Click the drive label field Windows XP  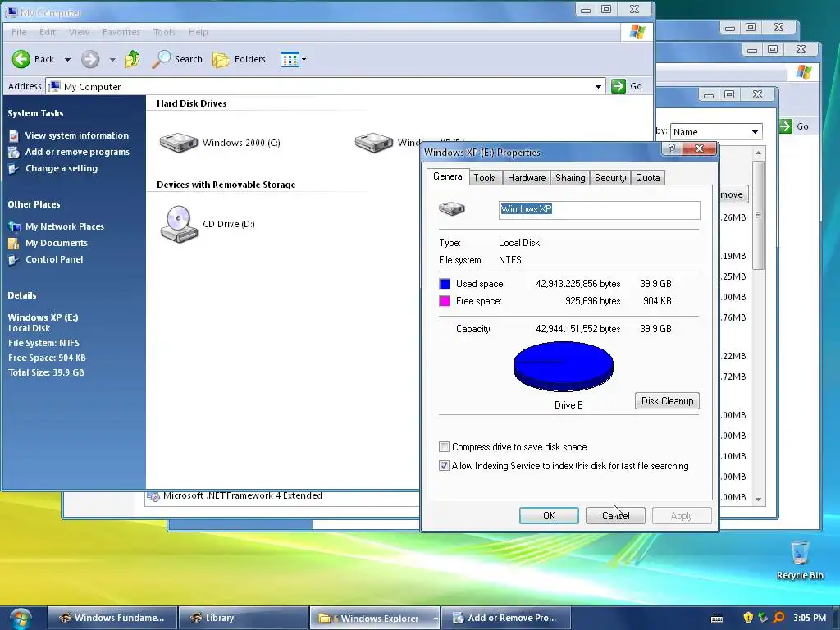point(599,209)
